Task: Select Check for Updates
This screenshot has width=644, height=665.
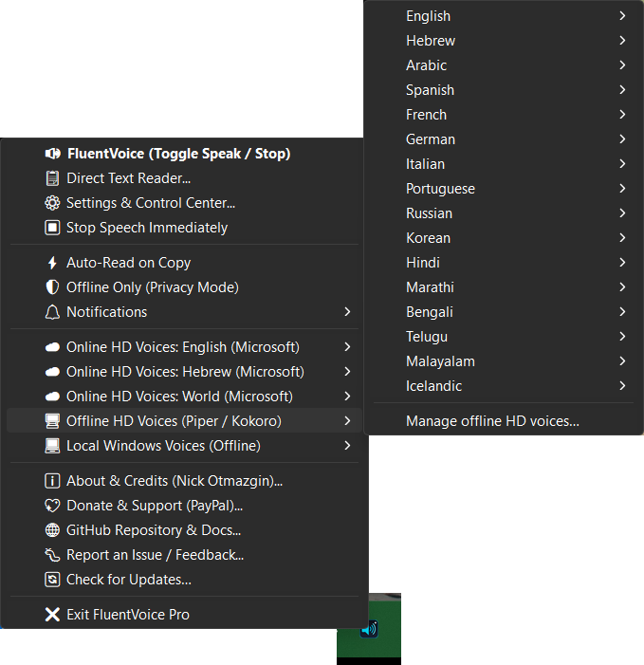Action: [x=184, y=580]
